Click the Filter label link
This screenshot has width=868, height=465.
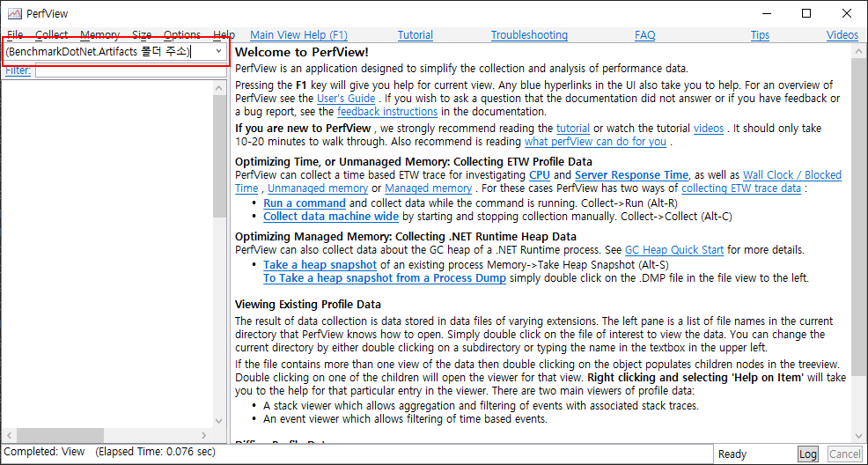click(17, 70)
